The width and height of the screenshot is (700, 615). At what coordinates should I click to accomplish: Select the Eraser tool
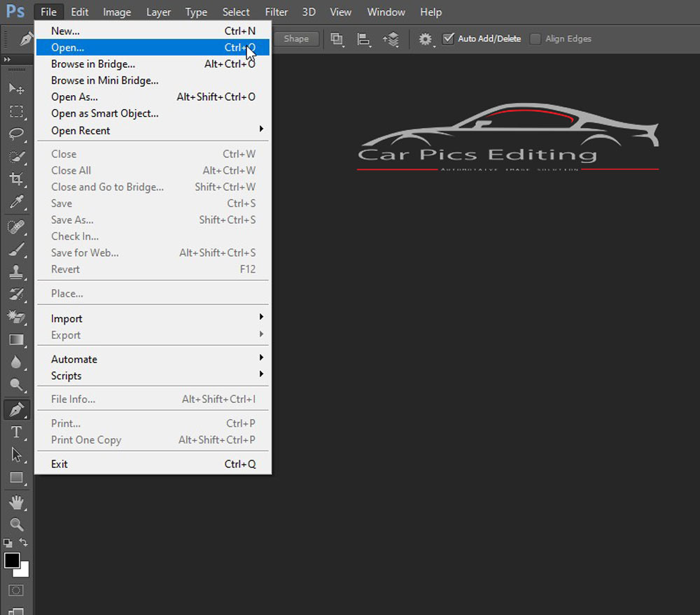[17, 317]
